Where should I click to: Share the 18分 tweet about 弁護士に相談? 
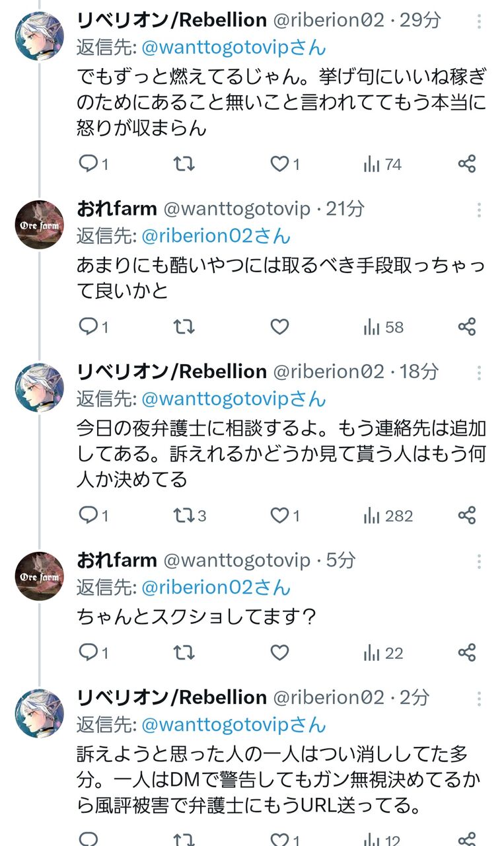(x=467, y=515)
